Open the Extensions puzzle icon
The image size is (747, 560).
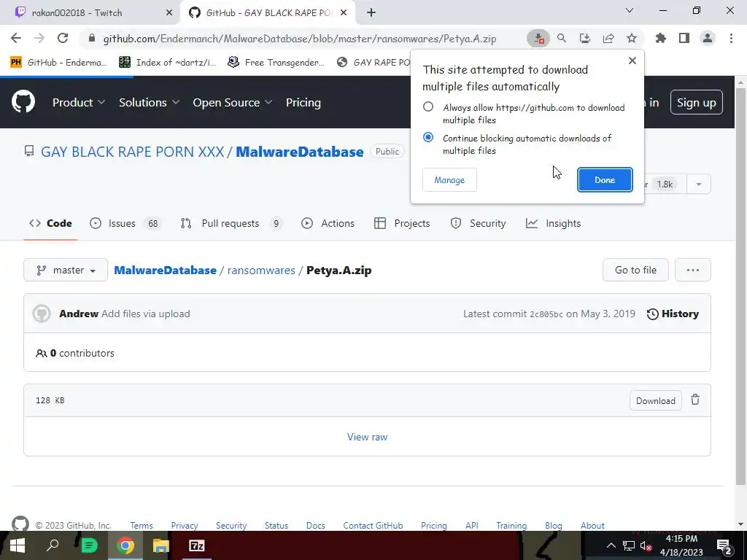click(x=660, y=38)
